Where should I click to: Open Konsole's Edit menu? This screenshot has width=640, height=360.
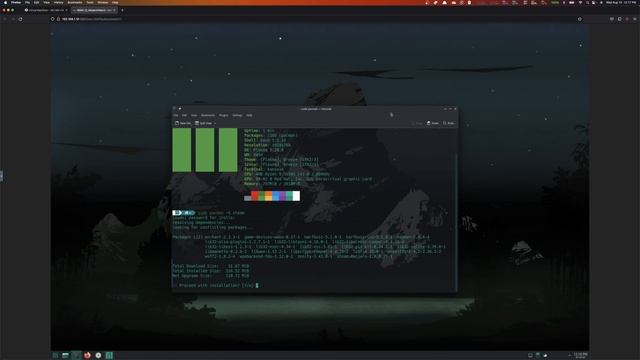[184, 116]
